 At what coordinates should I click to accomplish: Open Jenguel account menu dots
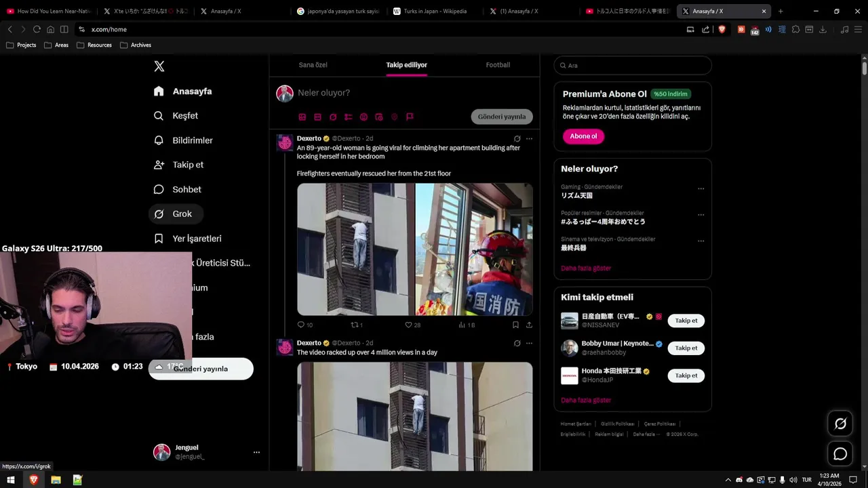point(256,452)
